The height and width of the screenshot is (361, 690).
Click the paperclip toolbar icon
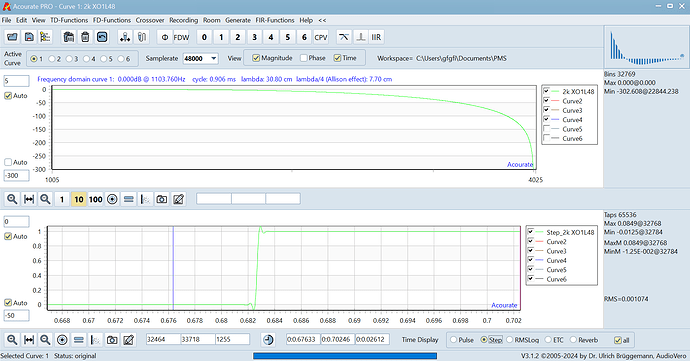coord(142,37)
